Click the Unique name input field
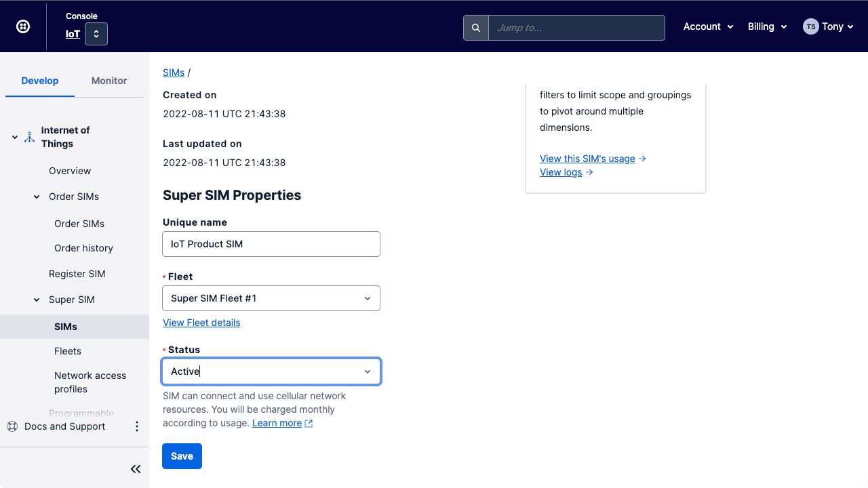Image resolution: width=868 pixels, height=488 pixels. point(271,244)
